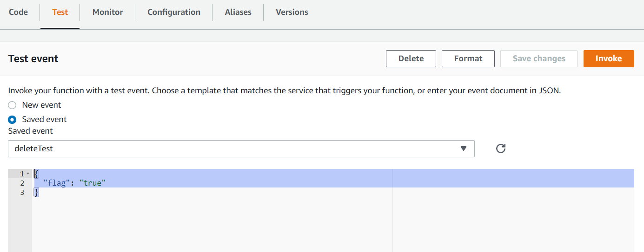
Task: Switch to the Versions tab
Action: click(x=292, y=12)
